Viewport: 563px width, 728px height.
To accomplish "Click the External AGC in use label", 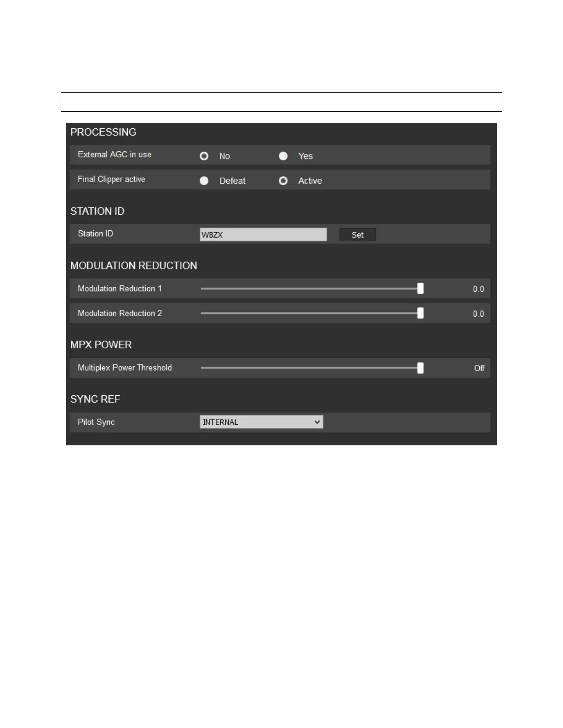I will pyautogui.click(x=115, y=154).
